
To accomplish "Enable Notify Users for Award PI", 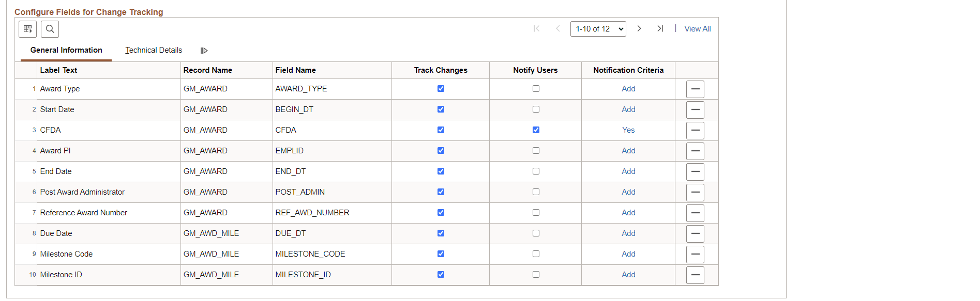I will 536,151.
